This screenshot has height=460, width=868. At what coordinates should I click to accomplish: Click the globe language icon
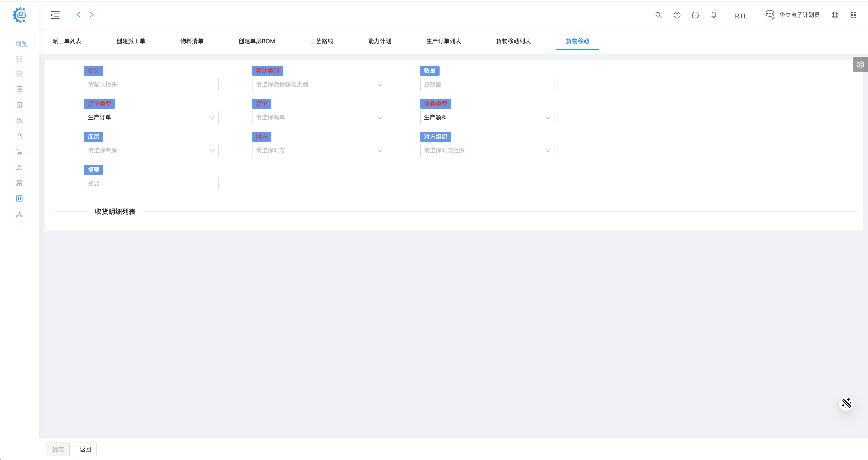click(835, 15)
